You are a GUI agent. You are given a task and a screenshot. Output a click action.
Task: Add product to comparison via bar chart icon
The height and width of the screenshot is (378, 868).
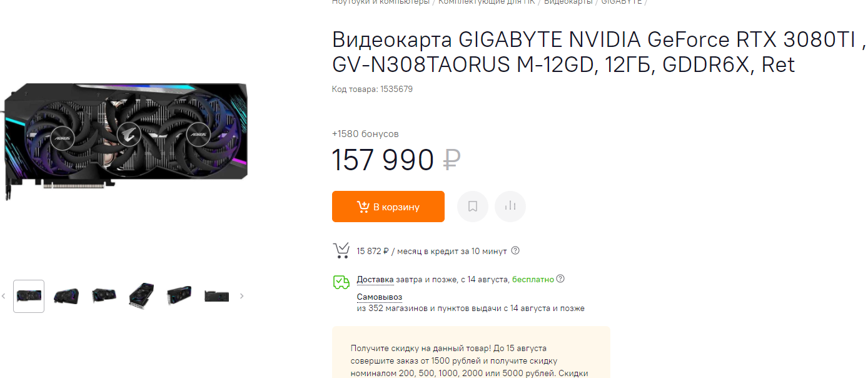point(510,207)
